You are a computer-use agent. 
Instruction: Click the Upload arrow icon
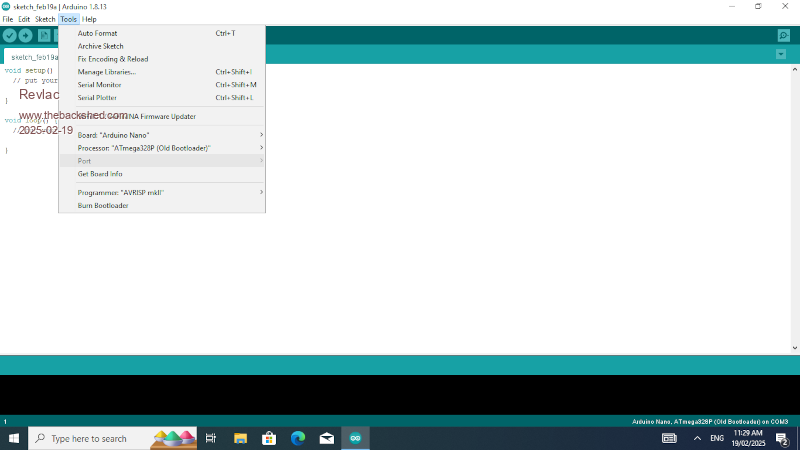26,35
